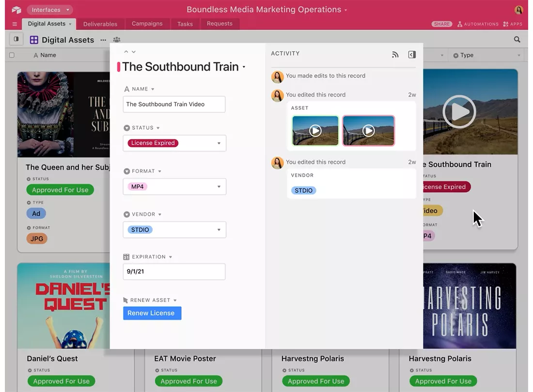Open the STDIO vendor dropdown
Viewport: 533px width, 392px height.
coord(175,230)
